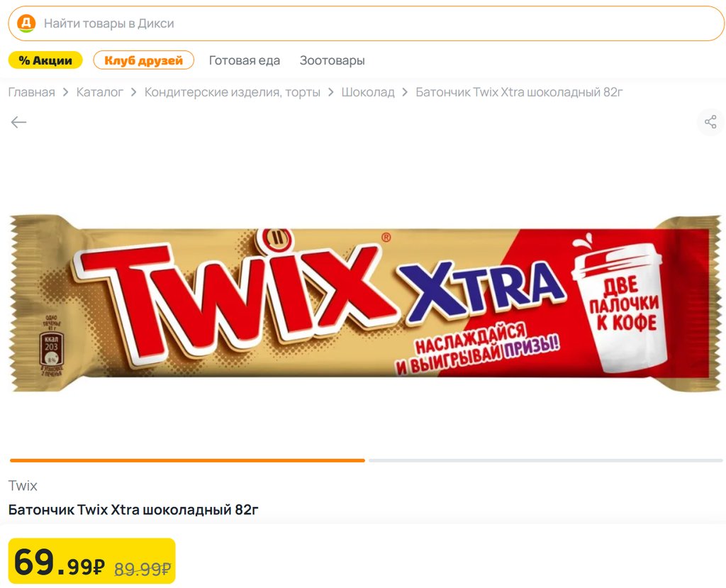Viewport: 726px width, 588px height.
Task: Open the "Клуб друзей" section
Action: point(143,60)
